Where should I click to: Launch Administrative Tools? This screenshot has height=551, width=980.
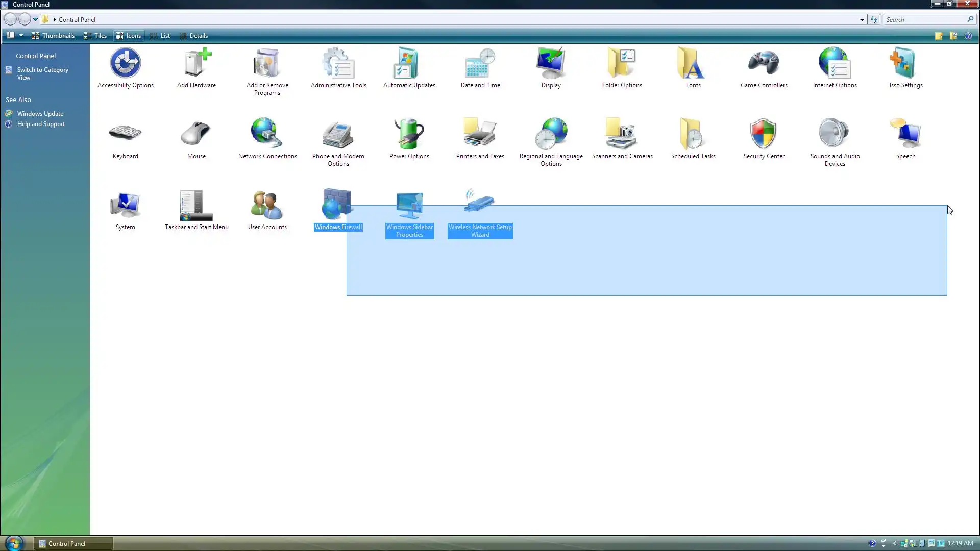(x=338, y=64)
